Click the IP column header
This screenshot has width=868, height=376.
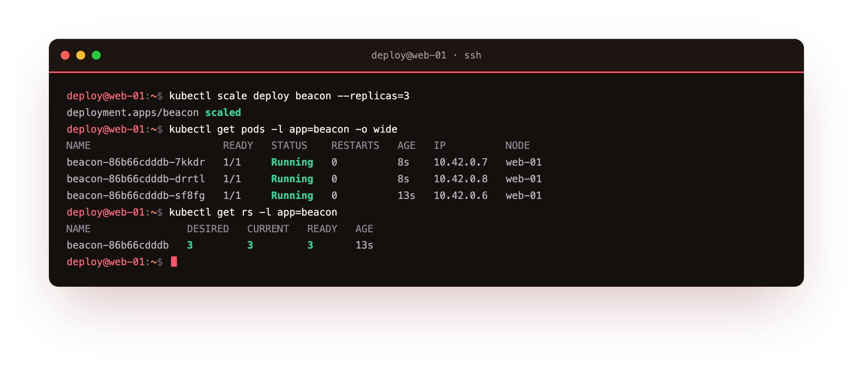coord(440,146)
